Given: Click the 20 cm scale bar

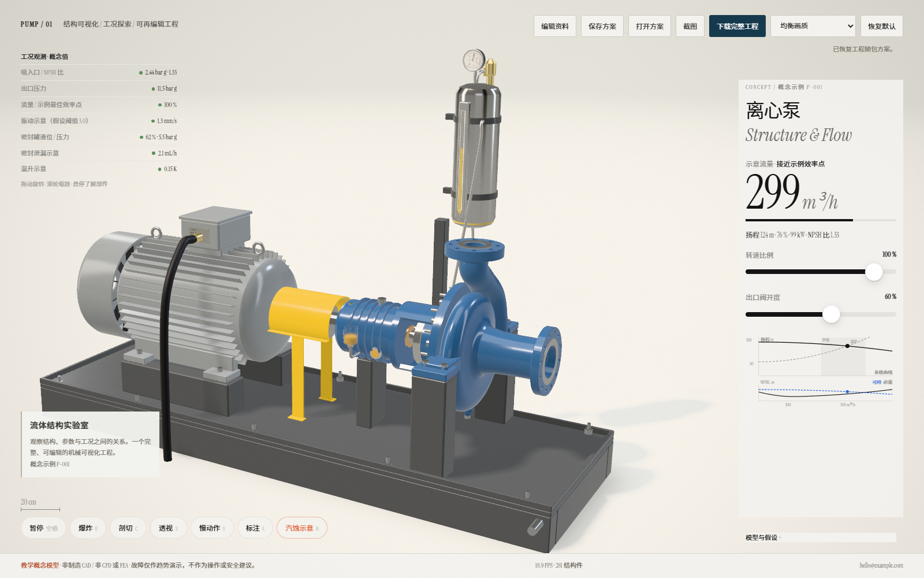Looking at the screenshot, I should [x=40, y=505].
